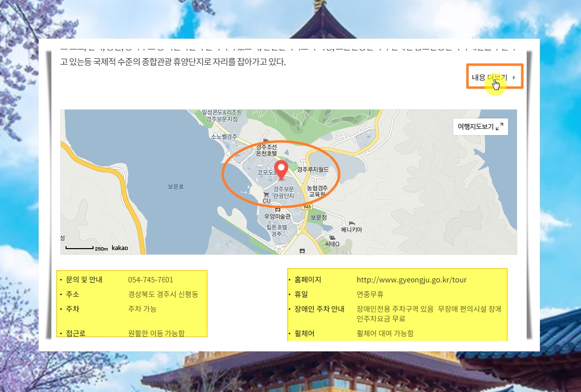Click the 일성콘도&리조트 경주보문지점 label

coord(222,115)
